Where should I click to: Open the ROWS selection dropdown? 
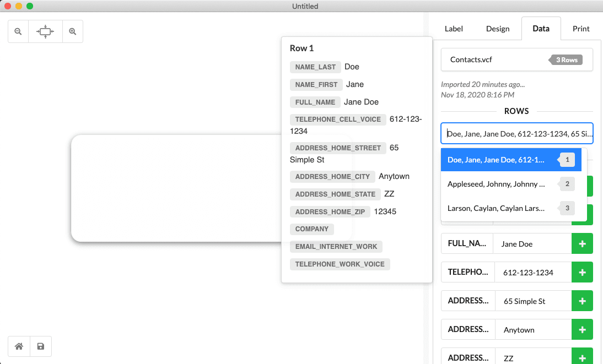coord(516,133)
